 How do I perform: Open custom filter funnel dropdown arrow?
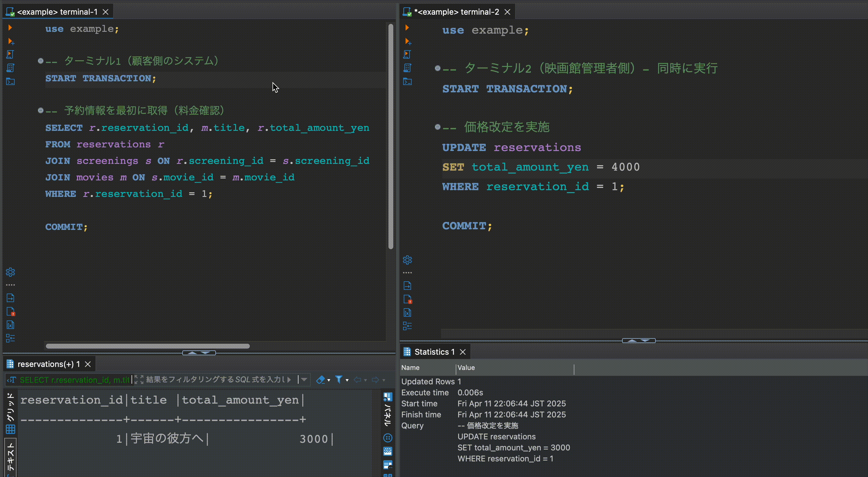point(347,380)
